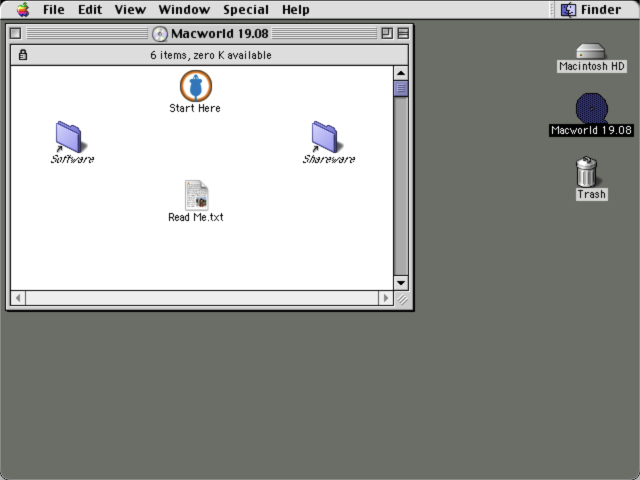Click the "Software" alias label
This screenshot has height=480, width=640.
point(72,159)
